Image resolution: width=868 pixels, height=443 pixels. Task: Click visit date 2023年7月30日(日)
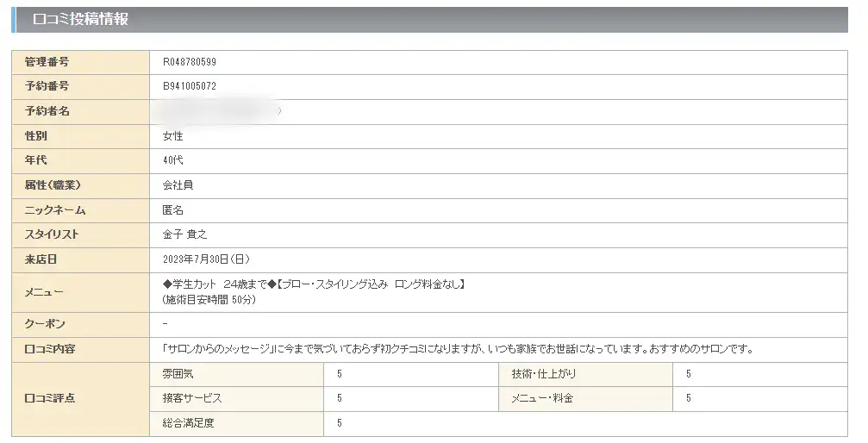pos(207,259)
